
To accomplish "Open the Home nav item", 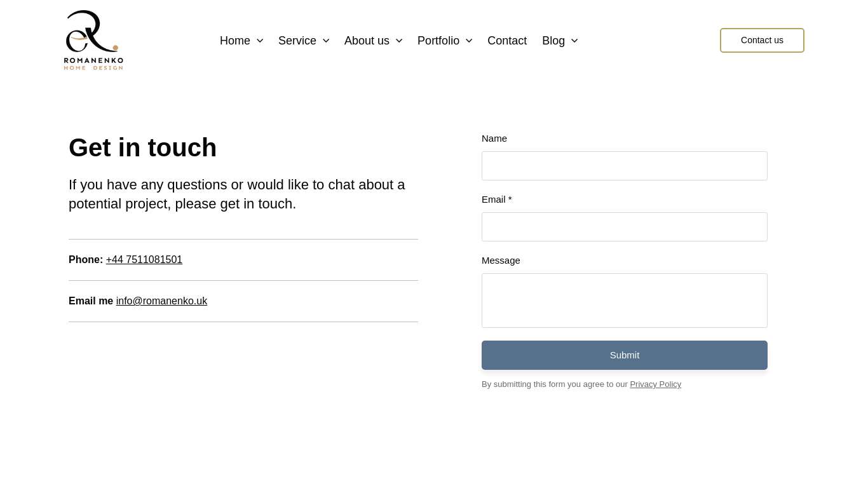I will [235, 41].
